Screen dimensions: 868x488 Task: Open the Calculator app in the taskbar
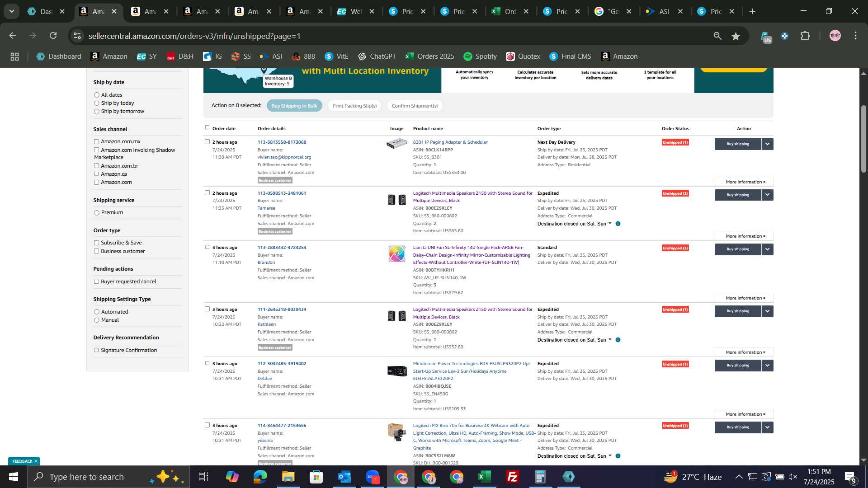point(540,477)
